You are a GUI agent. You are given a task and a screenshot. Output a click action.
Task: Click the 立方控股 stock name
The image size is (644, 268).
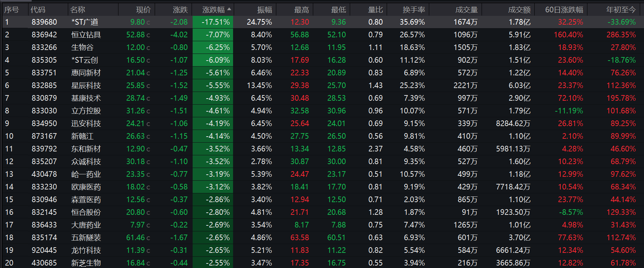(x=86, y=111)
